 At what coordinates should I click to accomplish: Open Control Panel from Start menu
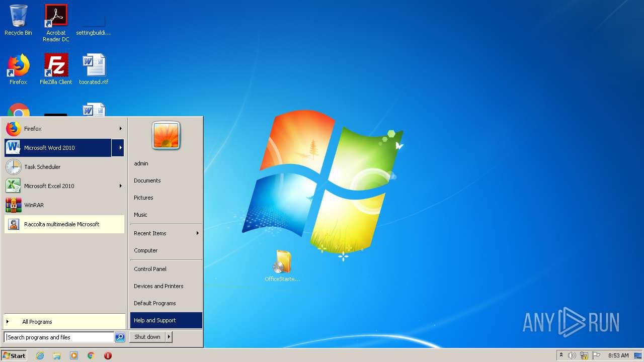[x=166, y=269]
